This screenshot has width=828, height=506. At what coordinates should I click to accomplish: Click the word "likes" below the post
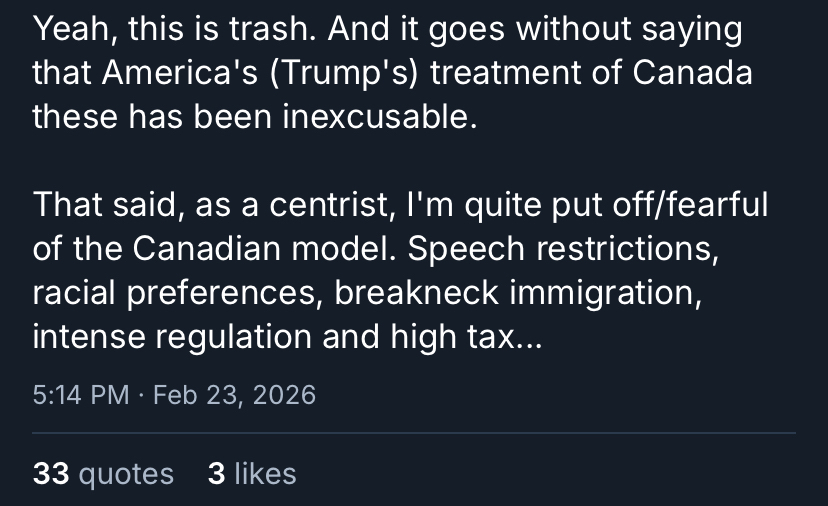(265, 473)
